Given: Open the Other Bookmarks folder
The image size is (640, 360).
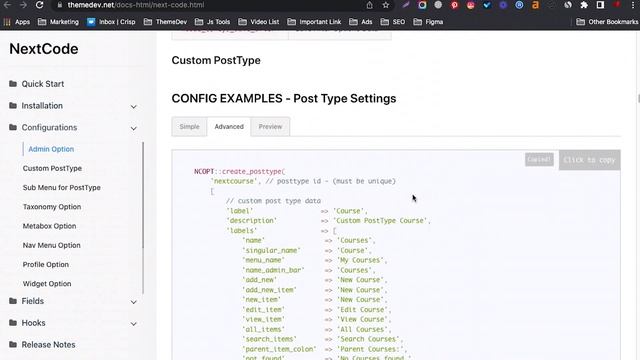Looking at the screenshot, I should 607,22.
